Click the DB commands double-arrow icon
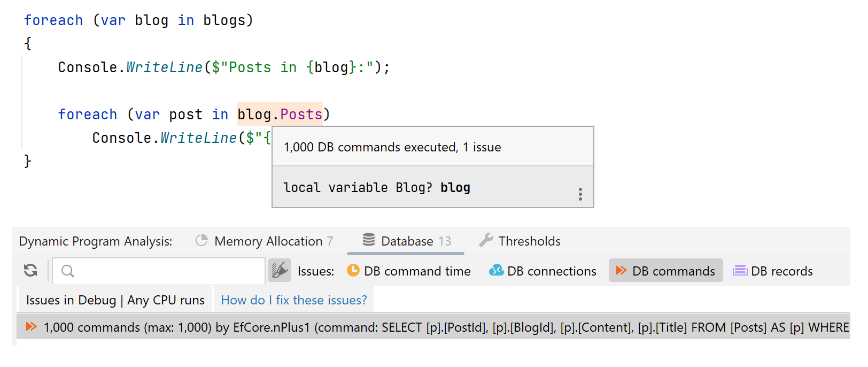The width and height of the screenshot is (868, 367). (x=622, y=271)
